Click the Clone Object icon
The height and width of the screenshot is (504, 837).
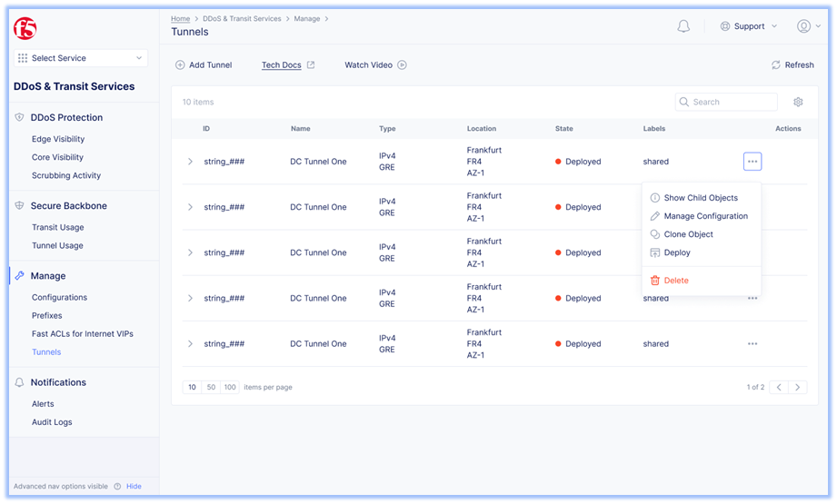tap(655, 234)
